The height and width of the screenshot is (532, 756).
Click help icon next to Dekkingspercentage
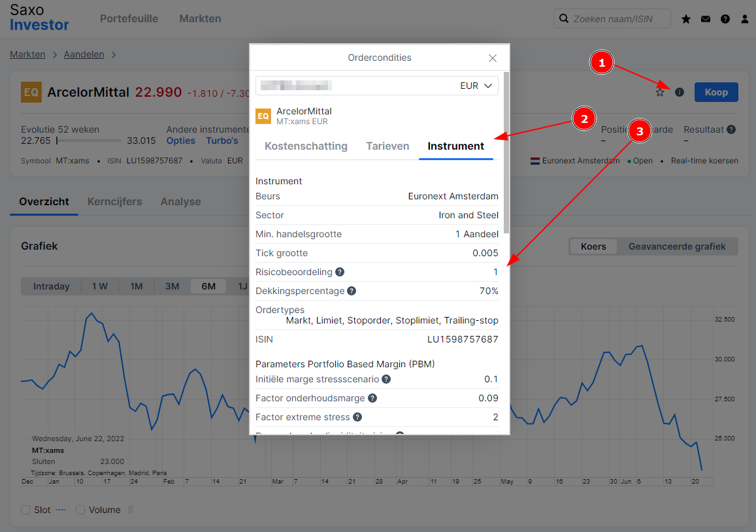(x=352, y=291)
